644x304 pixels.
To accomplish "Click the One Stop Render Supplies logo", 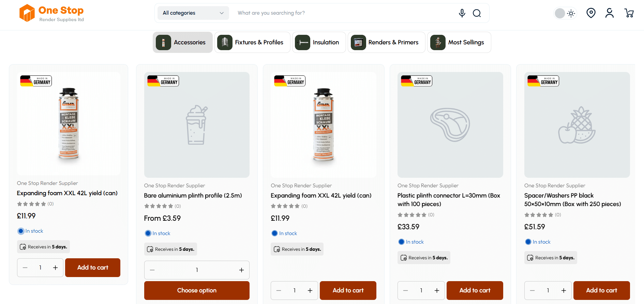I will [51, 13].
